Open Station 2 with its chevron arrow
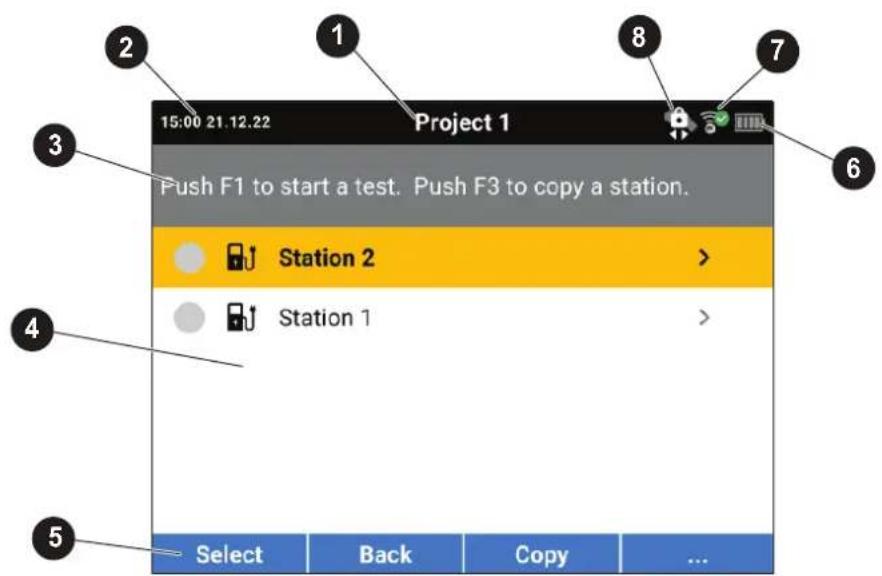This screenshot has height=576, width=882. (703, 258)
